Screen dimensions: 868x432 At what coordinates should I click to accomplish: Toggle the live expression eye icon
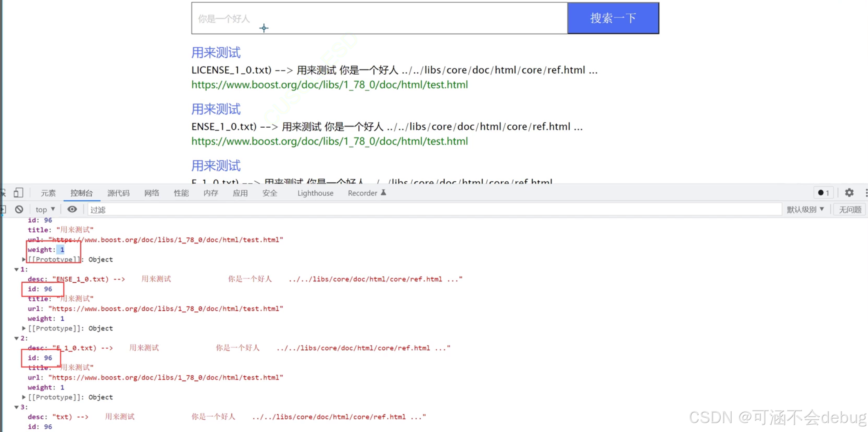72,209
